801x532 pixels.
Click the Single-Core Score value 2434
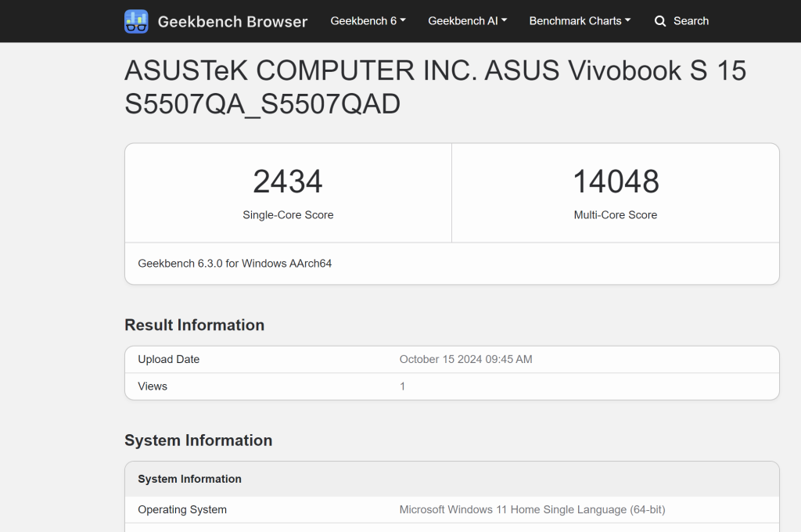pyautogui.click(x=288, y=182)
